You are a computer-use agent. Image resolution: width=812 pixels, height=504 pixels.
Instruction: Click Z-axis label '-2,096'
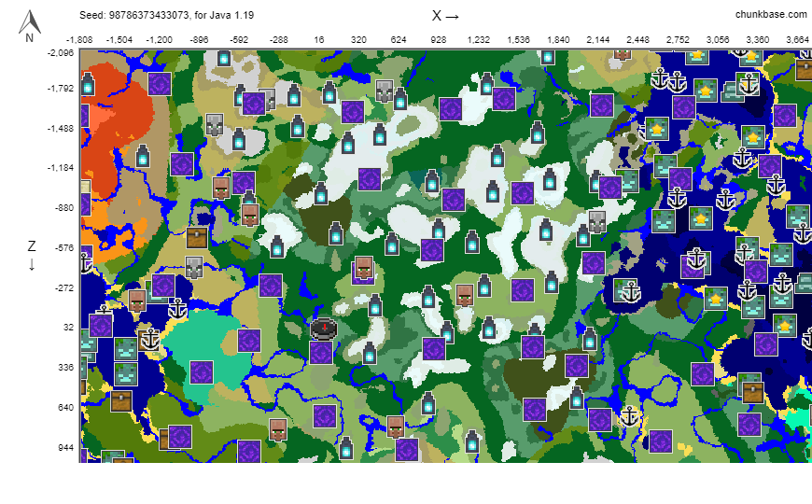pos(61,53)
